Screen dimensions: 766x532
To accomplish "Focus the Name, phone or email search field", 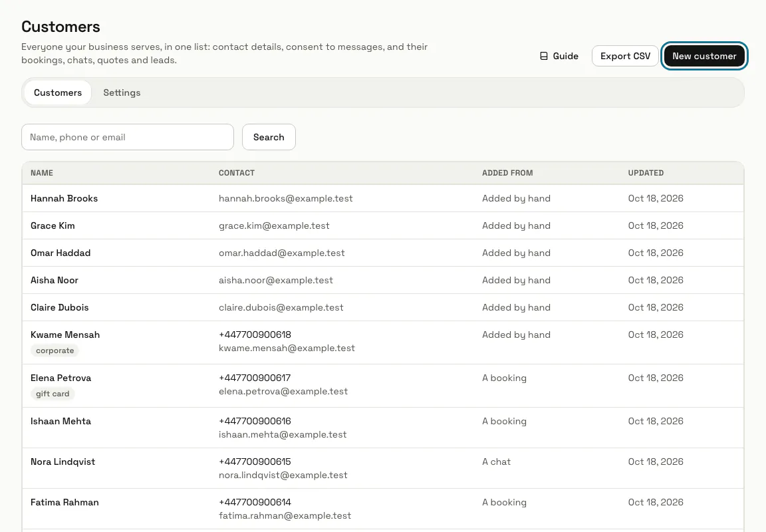I will pos(128,137).
